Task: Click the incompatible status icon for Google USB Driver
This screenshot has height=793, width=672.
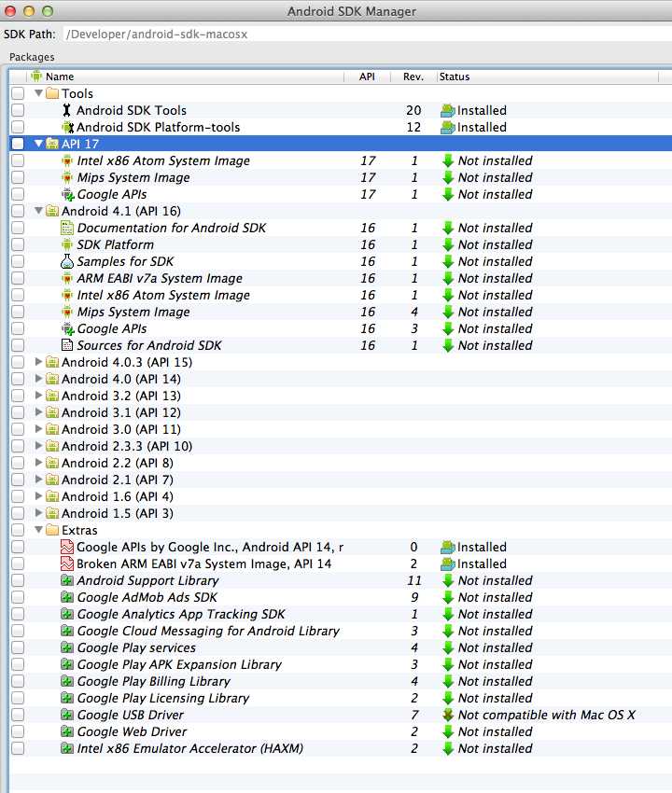Action: [448, 715]
